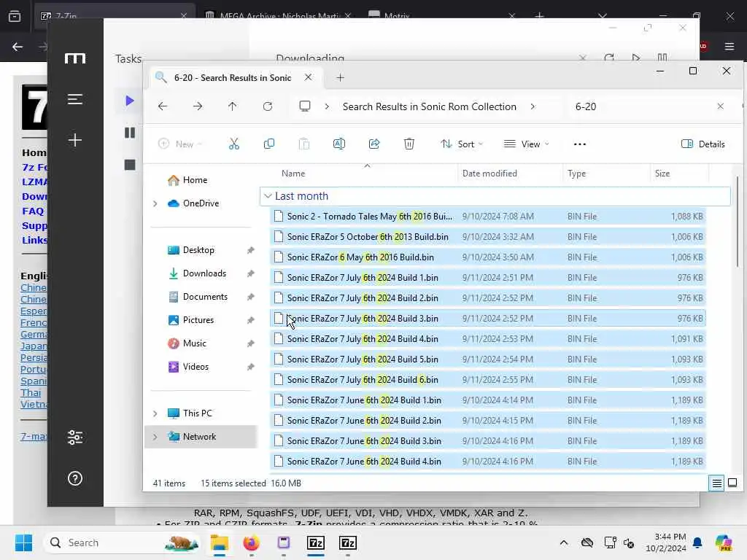Click the Rename icon in Explorer toolbar

(339, 144)
